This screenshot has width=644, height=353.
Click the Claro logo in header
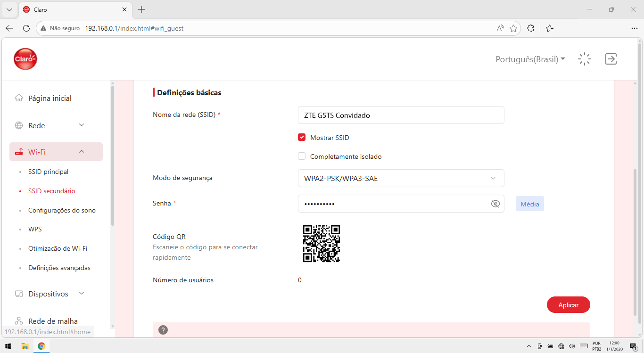point(25,59)
